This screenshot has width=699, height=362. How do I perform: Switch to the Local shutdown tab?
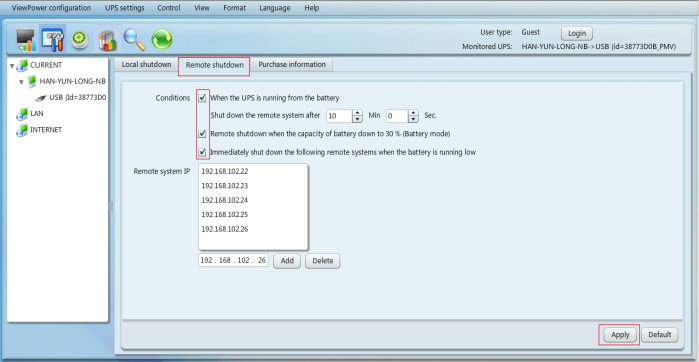146,65
